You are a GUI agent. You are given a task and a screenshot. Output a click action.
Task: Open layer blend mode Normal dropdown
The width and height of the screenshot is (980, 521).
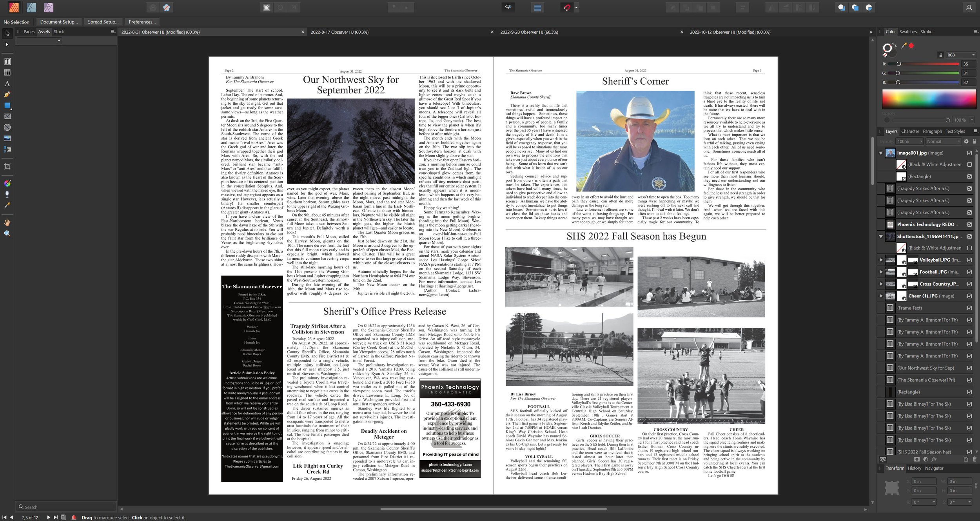[943, 141]
